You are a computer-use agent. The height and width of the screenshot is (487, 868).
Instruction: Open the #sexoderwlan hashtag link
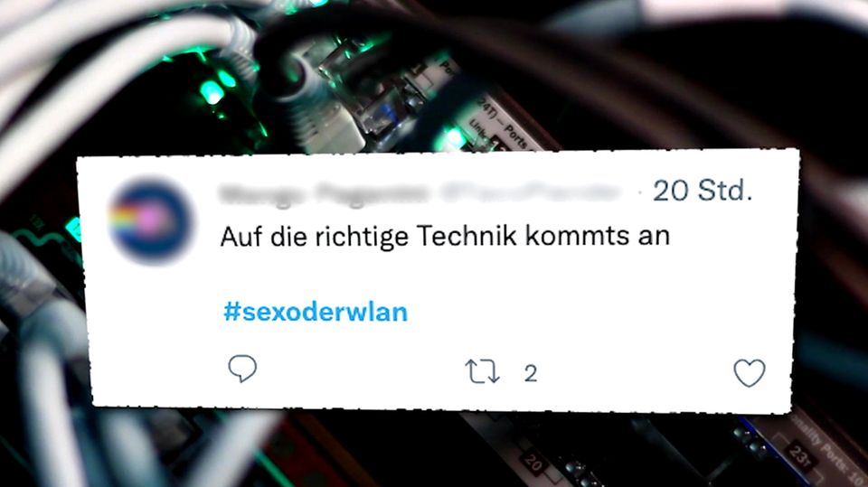[316, 312]
